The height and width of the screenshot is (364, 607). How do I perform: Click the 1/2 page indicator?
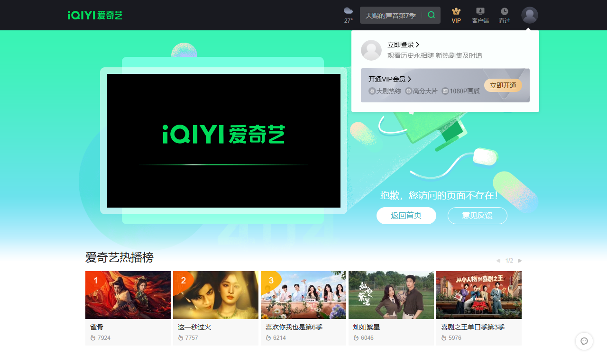click(x=509, y=261)
